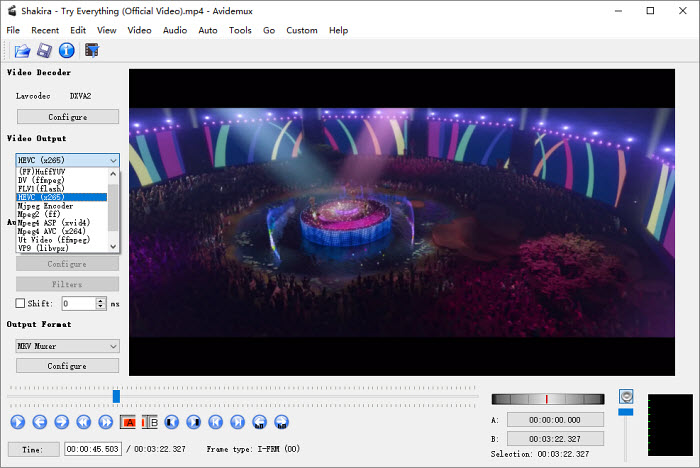Open the MKV Muxer output format dropdown
Screen dimensions: 700x468
[x=67, y=346]
